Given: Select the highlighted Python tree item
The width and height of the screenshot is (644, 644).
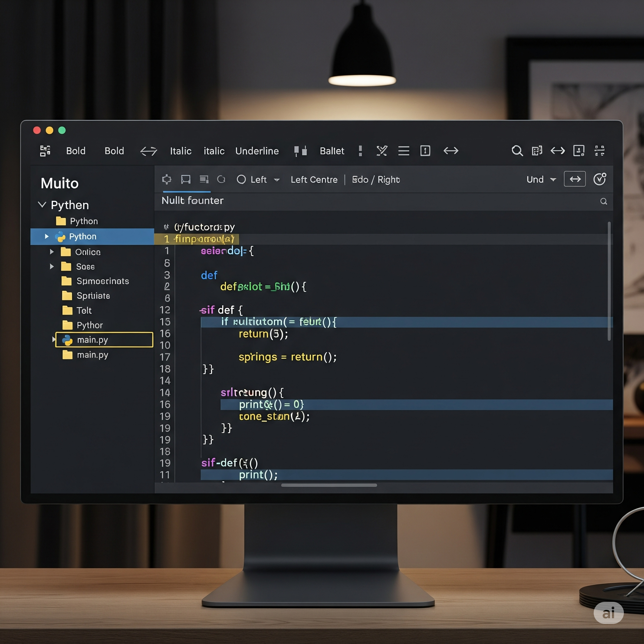Looking at the screenshot, I should point(92,236).
